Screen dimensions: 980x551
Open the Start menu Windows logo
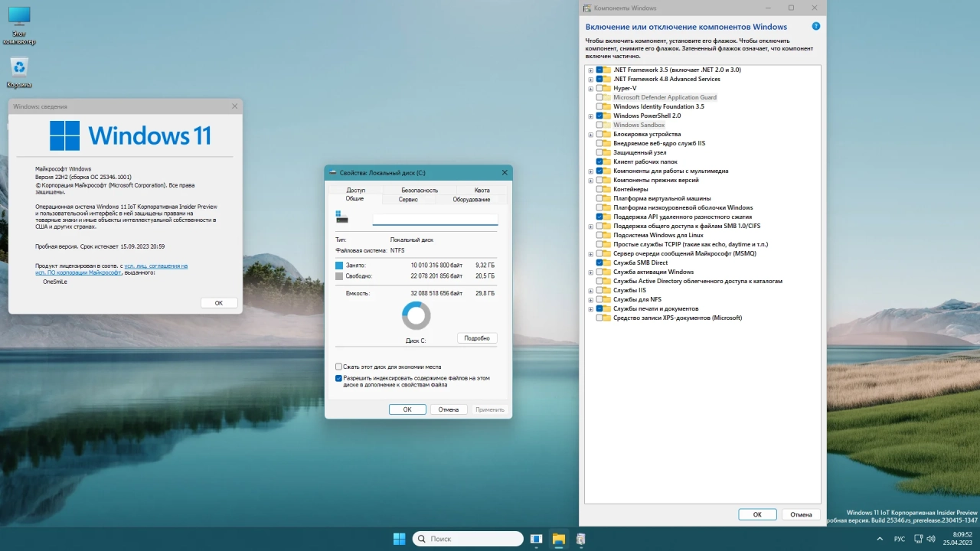pyautogui.click(x=399, y=539)
